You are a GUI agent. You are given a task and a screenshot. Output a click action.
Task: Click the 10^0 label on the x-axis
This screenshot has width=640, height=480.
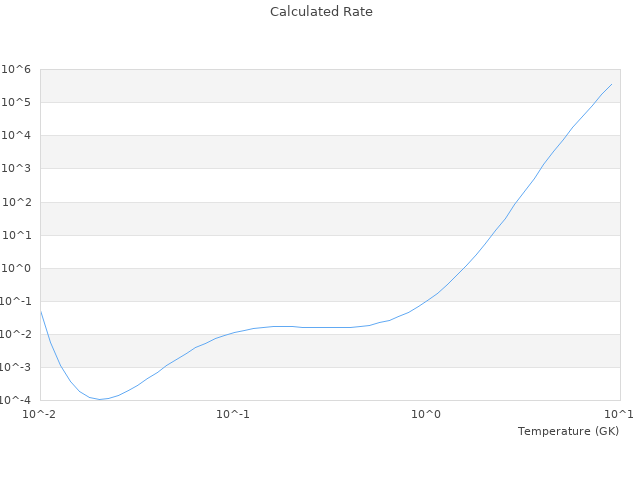click(427, 414)
